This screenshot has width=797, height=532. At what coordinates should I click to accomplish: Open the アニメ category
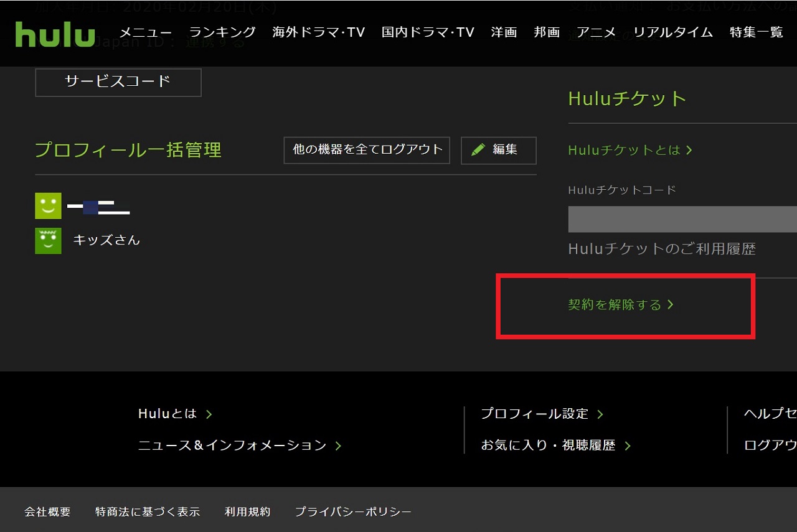596,32
